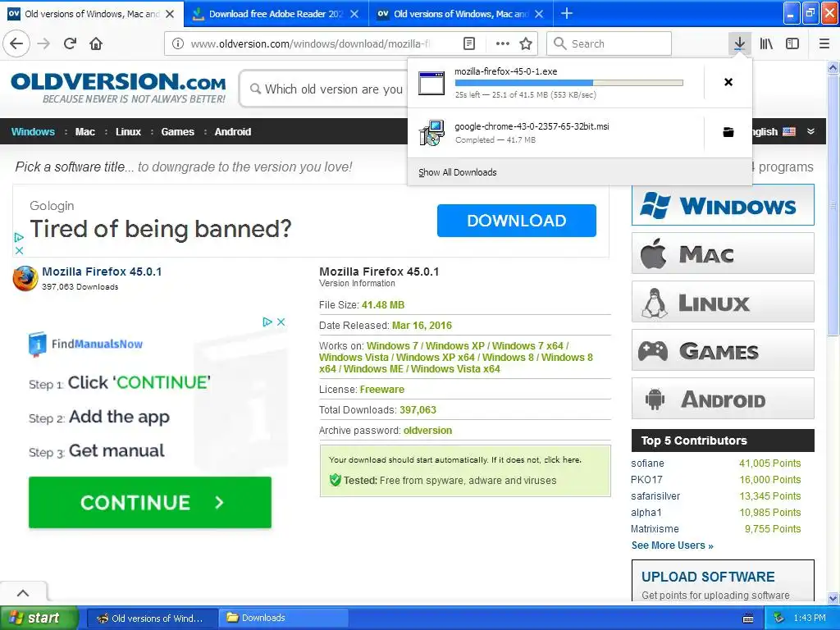The height and width of the screenshot is (630, 840).
Task: Show site information icon in address bar
Action: pos(178,43)
